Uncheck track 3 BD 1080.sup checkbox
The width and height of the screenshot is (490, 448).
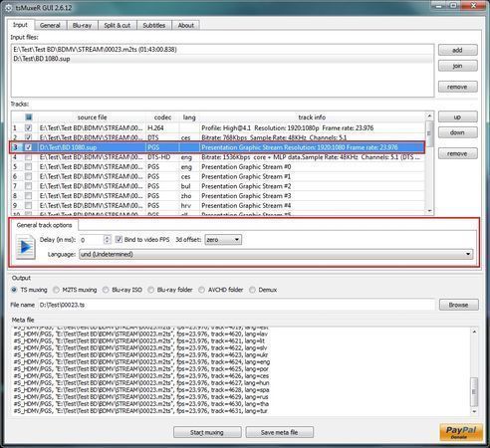29,147
